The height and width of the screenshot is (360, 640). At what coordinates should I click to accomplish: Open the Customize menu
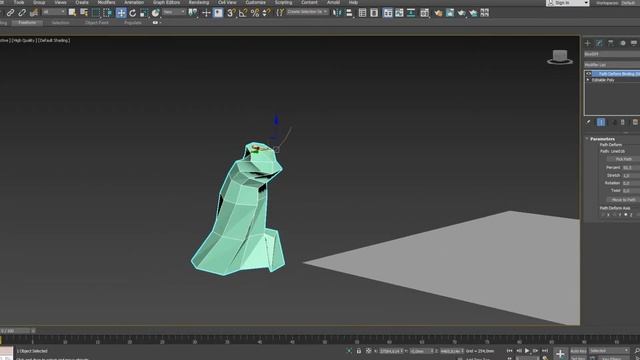(256, 2)
